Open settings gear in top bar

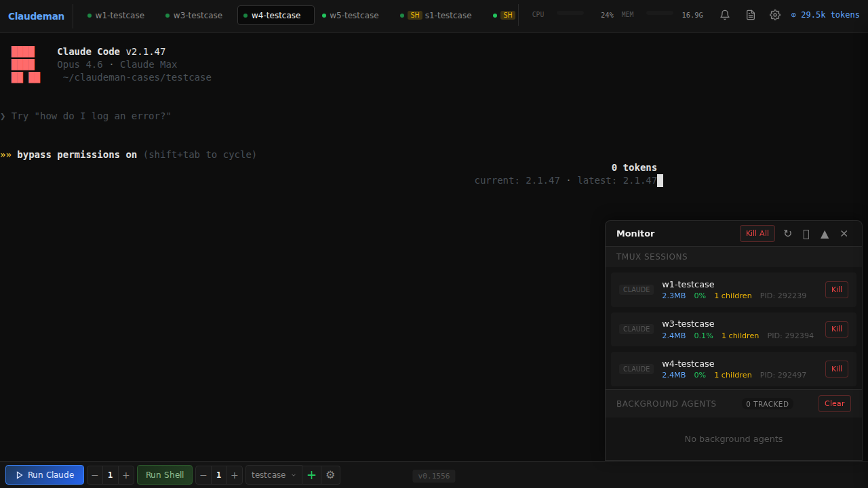pyautogui.click(x=775, y=15)
